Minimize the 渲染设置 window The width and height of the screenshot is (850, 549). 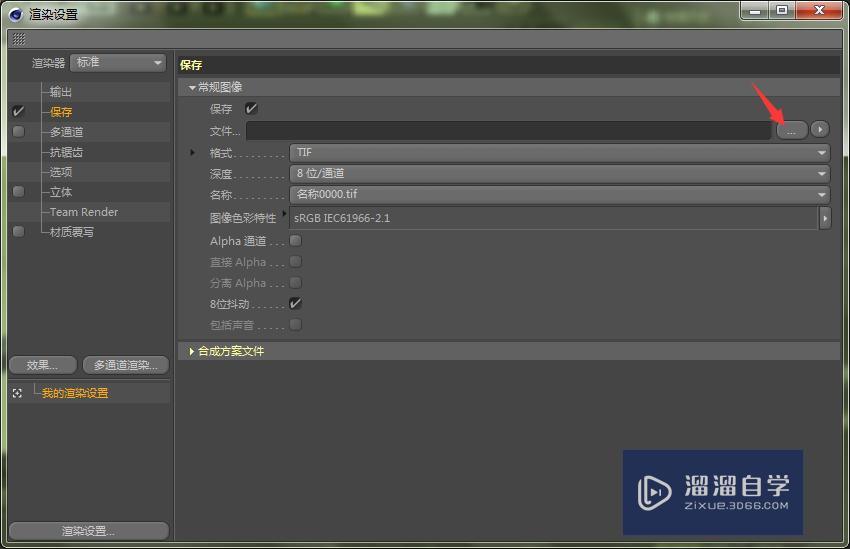(x=755, y=11)
